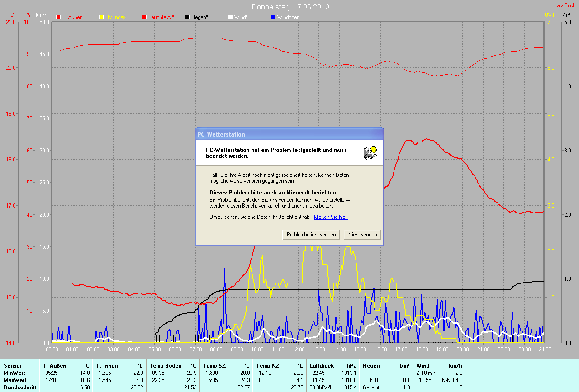Click the blue Windböen legend square

click(x=273, y=17)
